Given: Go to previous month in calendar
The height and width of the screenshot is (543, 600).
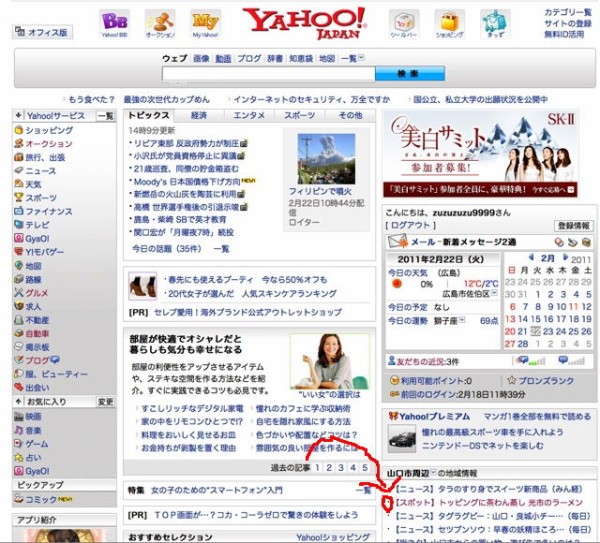Looking at the screenshot, I should (x=531, y=257).
